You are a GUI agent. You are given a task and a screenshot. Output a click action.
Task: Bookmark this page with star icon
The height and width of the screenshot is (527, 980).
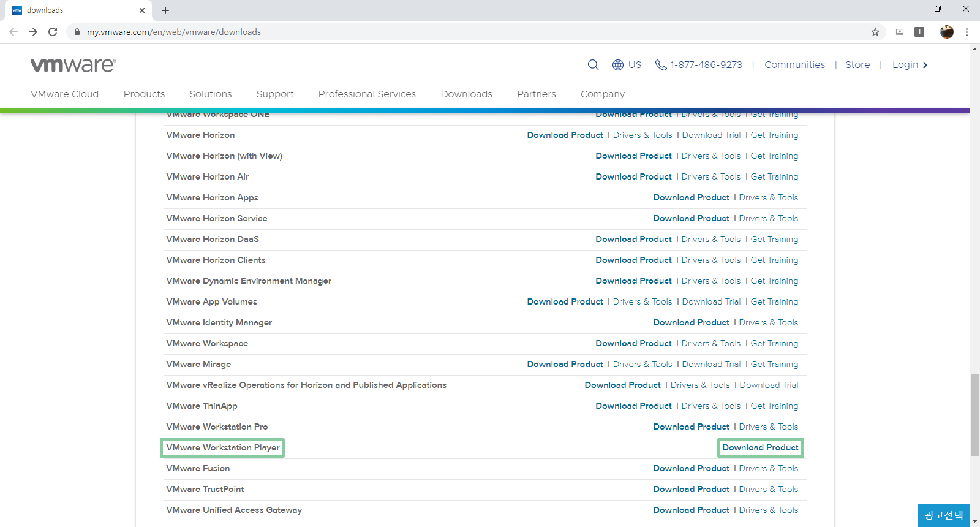[x=875, y=32]
